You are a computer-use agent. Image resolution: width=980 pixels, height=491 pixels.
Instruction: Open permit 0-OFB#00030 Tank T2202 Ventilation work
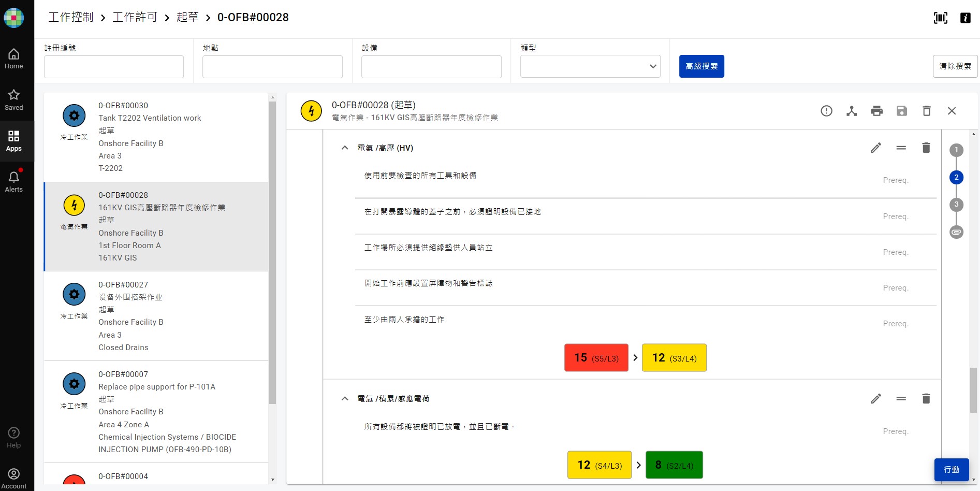pos(156,137)
